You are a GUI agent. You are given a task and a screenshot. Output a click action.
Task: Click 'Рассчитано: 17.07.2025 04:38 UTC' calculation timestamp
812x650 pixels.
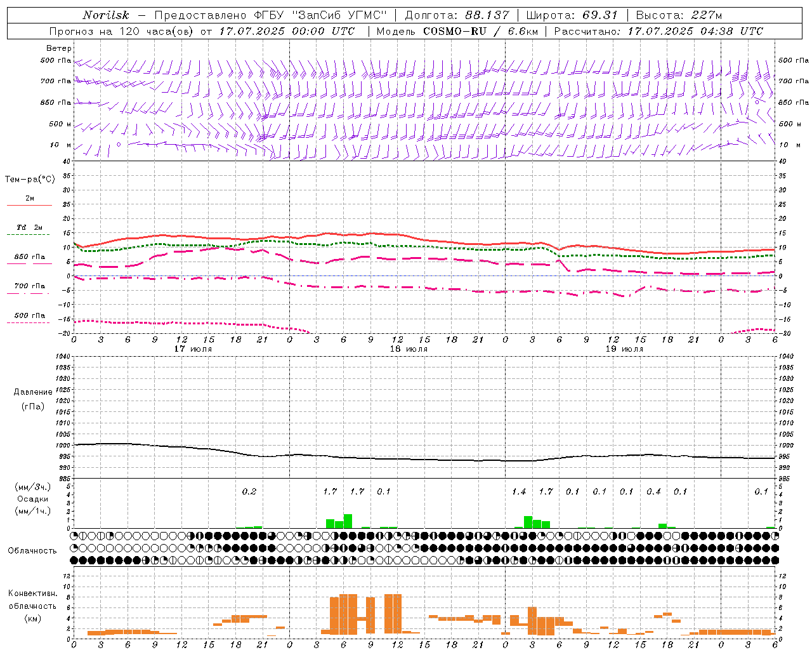pyautogui.click(x=658, y=31)
